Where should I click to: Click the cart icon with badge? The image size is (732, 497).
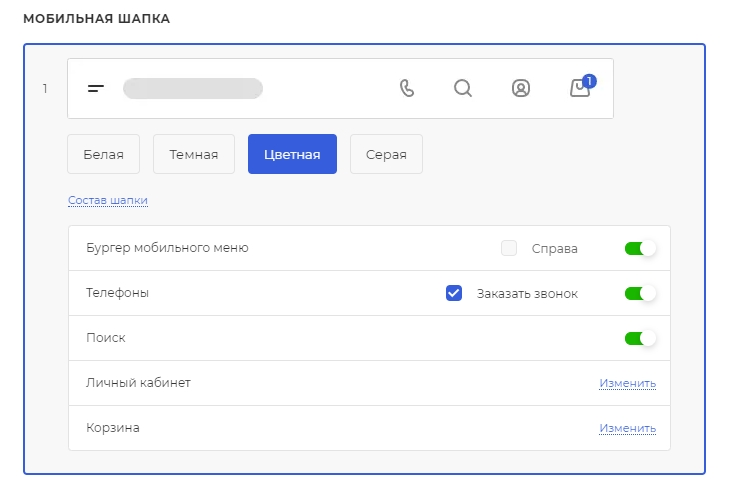tap(582, 86)
